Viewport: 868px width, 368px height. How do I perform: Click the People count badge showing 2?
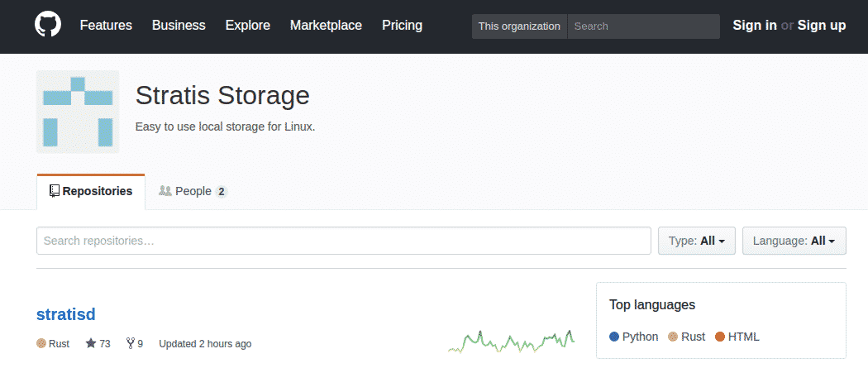point(221,192)
